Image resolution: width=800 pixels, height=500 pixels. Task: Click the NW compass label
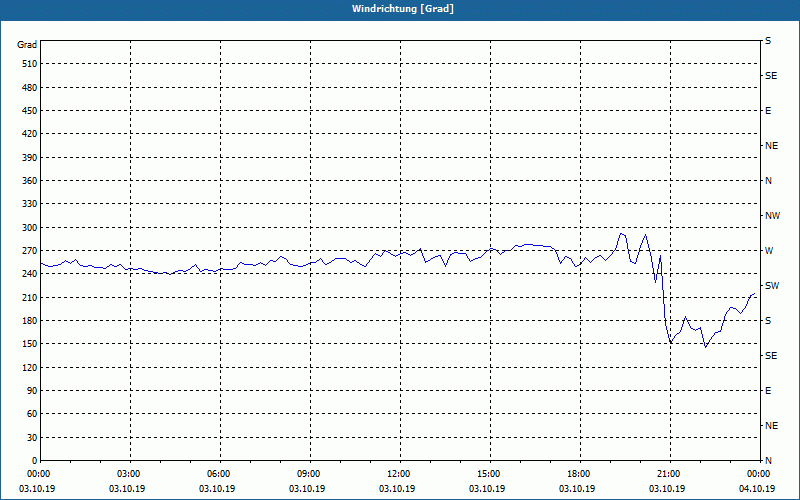772,216
